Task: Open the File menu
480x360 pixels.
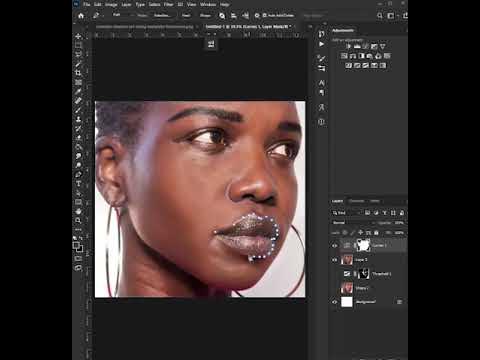Action: click(x=87, y=4)
